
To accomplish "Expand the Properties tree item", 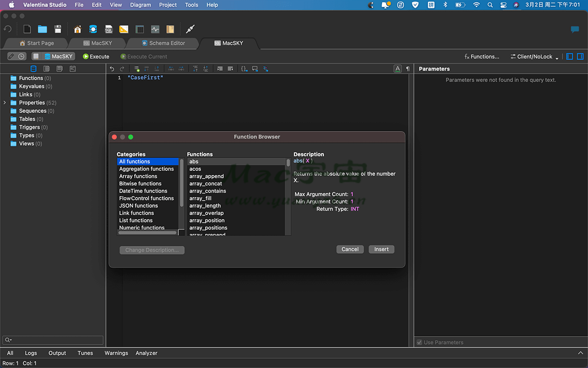I will [x=4, y=103].
